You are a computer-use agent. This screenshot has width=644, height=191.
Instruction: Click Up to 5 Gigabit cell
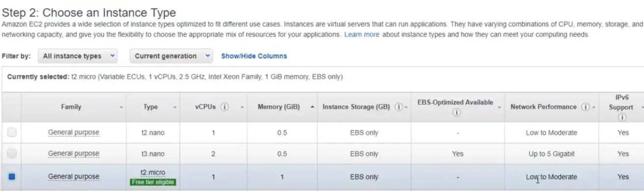point(552,154)
